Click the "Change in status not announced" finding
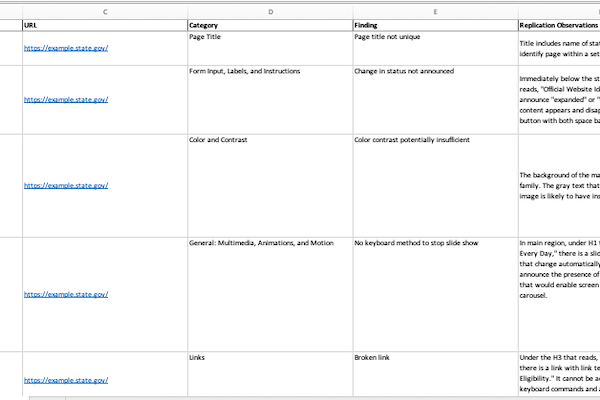 (435, 100)
